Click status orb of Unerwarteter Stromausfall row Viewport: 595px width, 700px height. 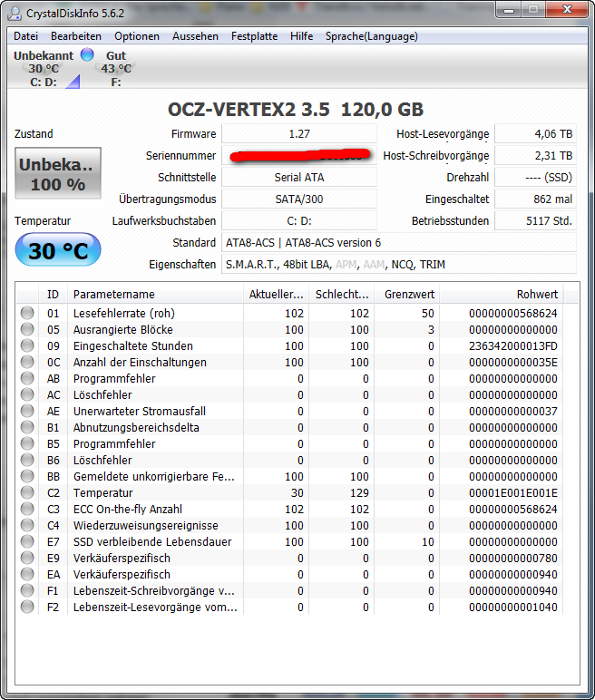coord(27,411)
